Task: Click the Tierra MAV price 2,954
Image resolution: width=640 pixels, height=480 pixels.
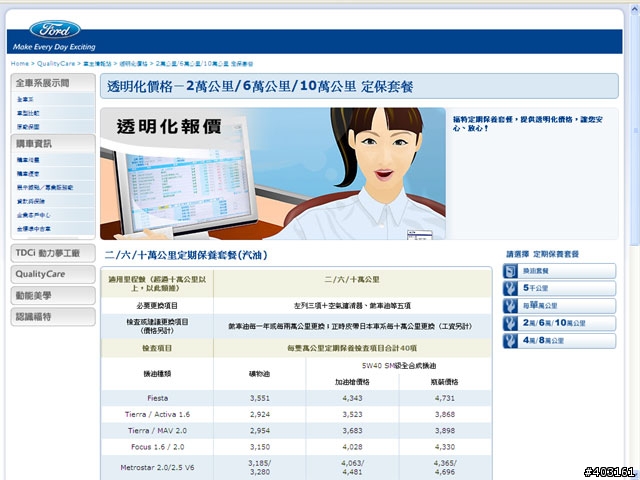Action: click(260, 431)
